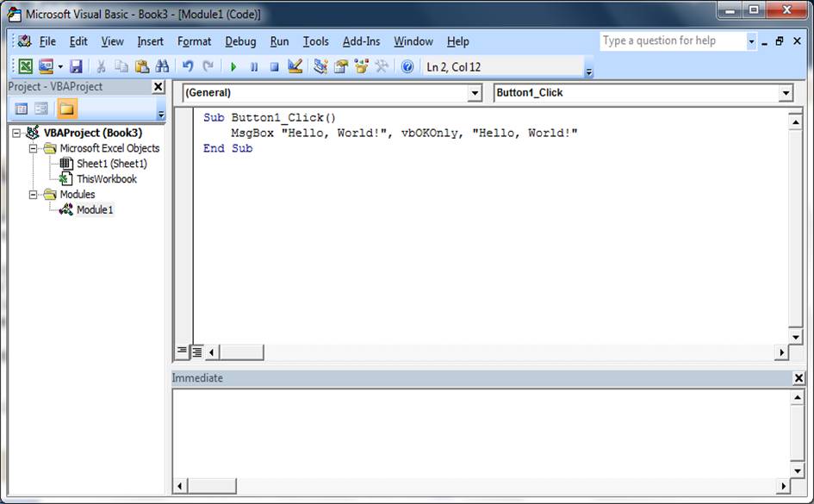Open the View menu
This screenshot has width=814, height=504.
[112, 41]
